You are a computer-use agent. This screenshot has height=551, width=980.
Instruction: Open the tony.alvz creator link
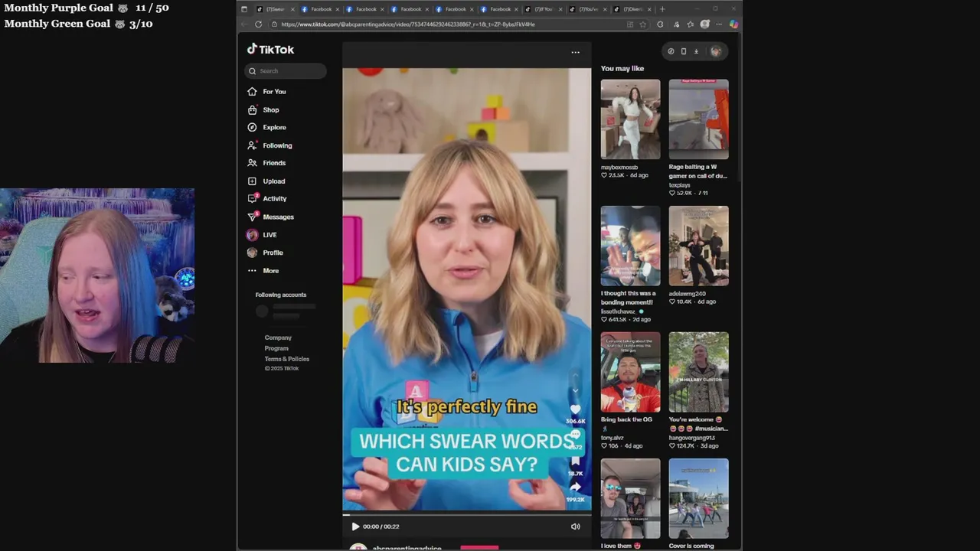pyautogui.click(x=612, y=438)
